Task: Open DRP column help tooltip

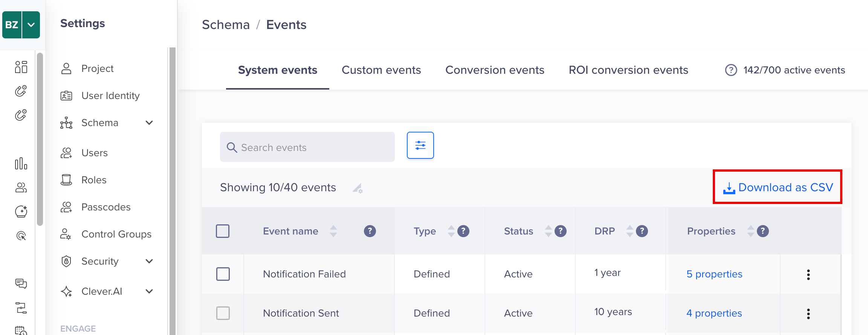Action: pos(642,231)
